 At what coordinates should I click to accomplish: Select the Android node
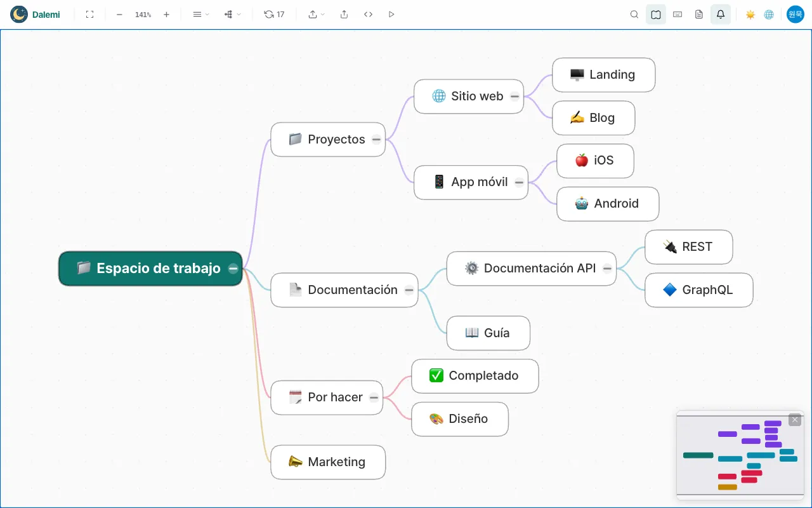pyautogui.click(x=608, y=204)
